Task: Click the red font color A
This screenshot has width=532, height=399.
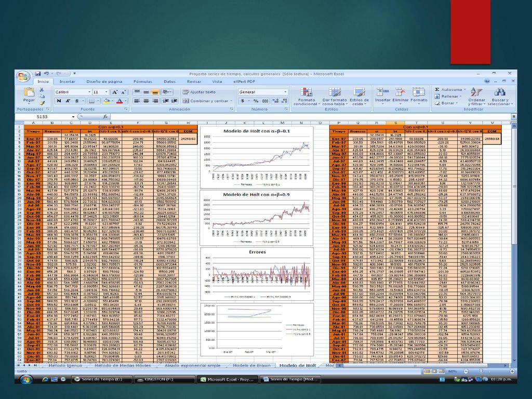Action: [x=119, y=101]
